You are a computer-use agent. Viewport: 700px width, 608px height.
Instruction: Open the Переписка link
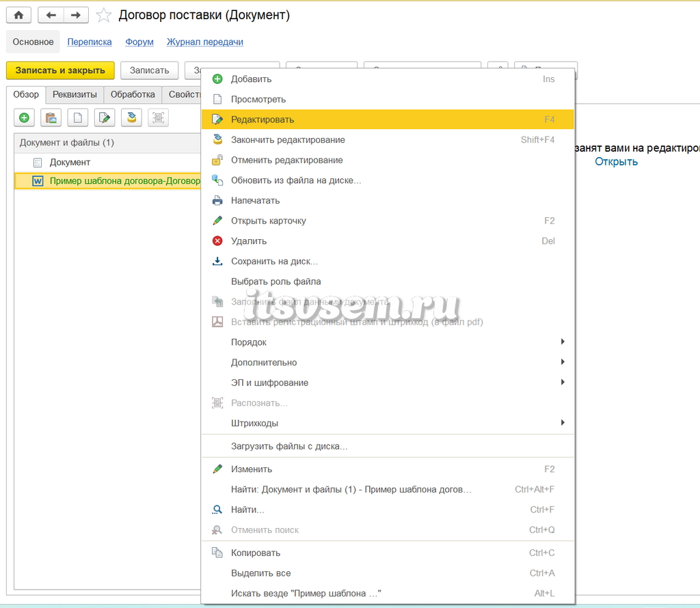pyautogui.click(x=90, y=42)
